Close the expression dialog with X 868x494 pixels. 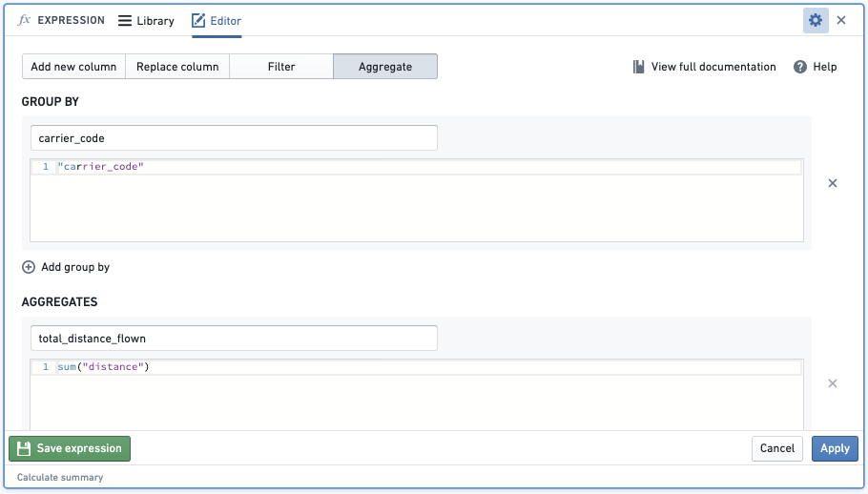click(x=841, y=20)
